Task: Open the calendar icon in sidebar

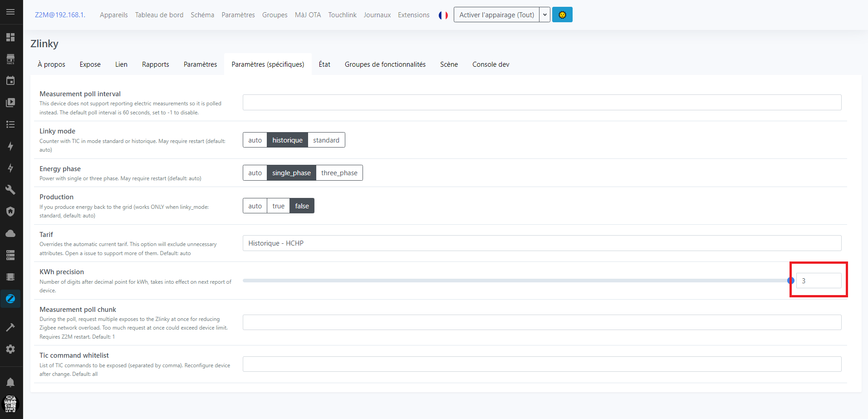Action: pos(10,81)
